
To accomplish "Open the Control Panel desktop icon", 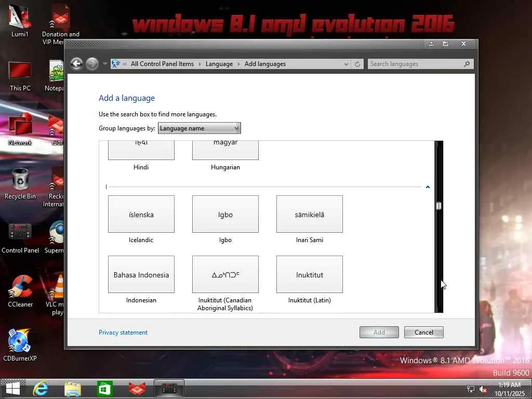I will pyautogui.click(x=20, y=238).
